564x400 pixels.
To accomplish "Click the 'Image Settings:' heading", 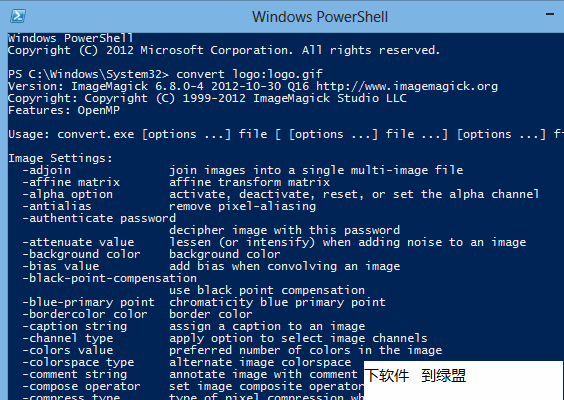I will [x=60, y=158].
